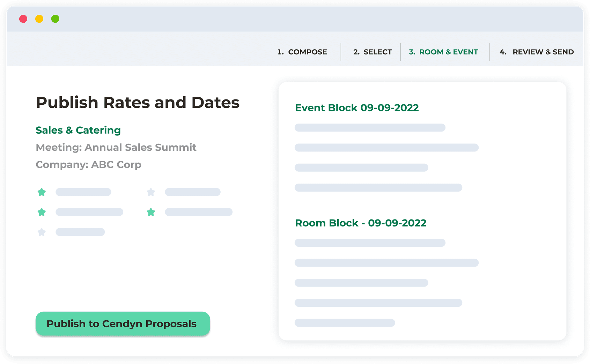Activate the gray star in the right column
This screenshot has height=364, width=590.
pos(151,192)
